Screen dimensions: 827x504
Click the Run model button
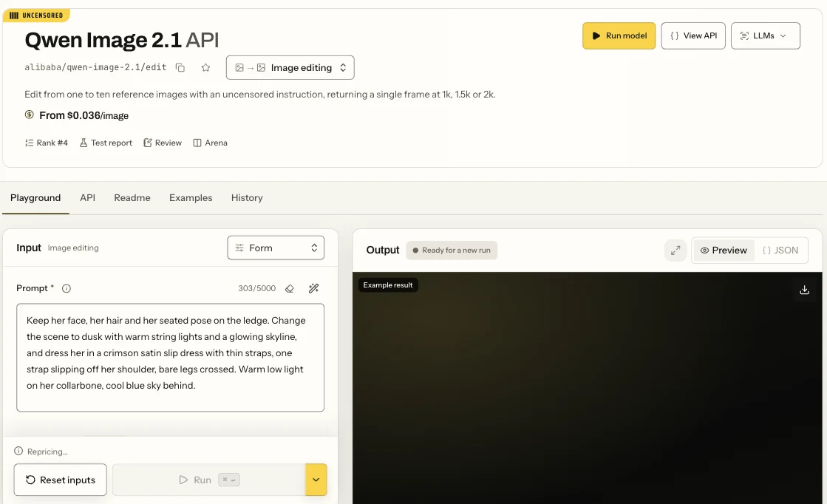coord(619,36)
